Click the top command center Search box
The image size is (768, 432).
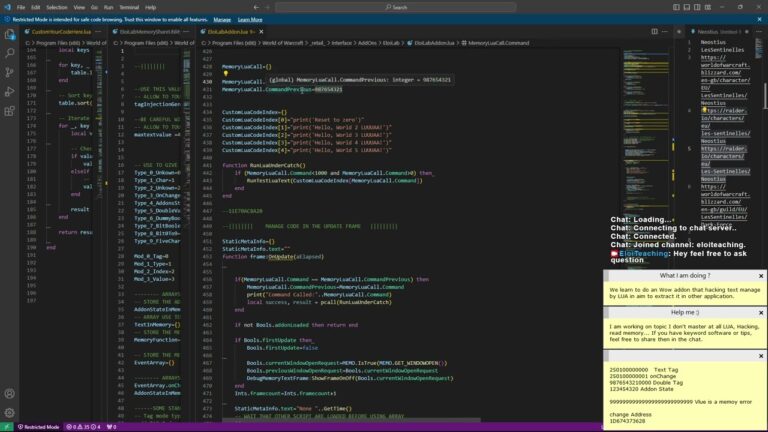396,7
